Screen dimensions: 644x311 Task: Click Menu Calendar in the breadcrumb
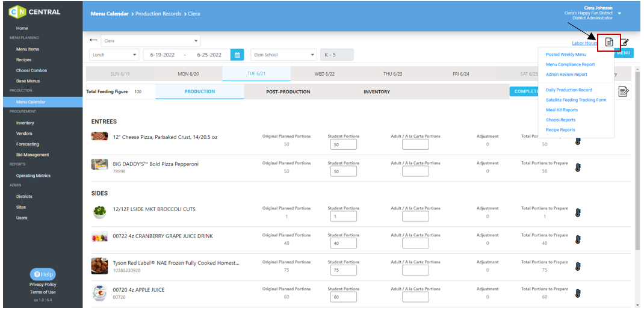pos(110,14)
